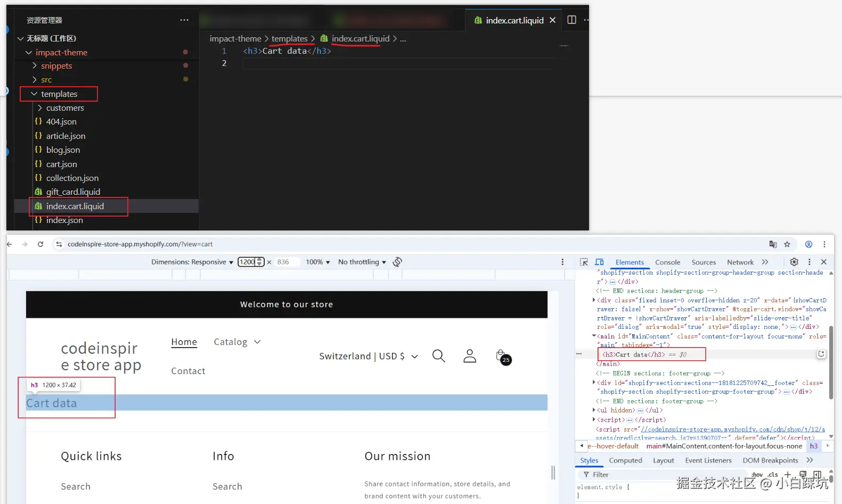The image size is (842, 504).
Task: Bookmark this page with star icon
Action: [x=787, y=244]
